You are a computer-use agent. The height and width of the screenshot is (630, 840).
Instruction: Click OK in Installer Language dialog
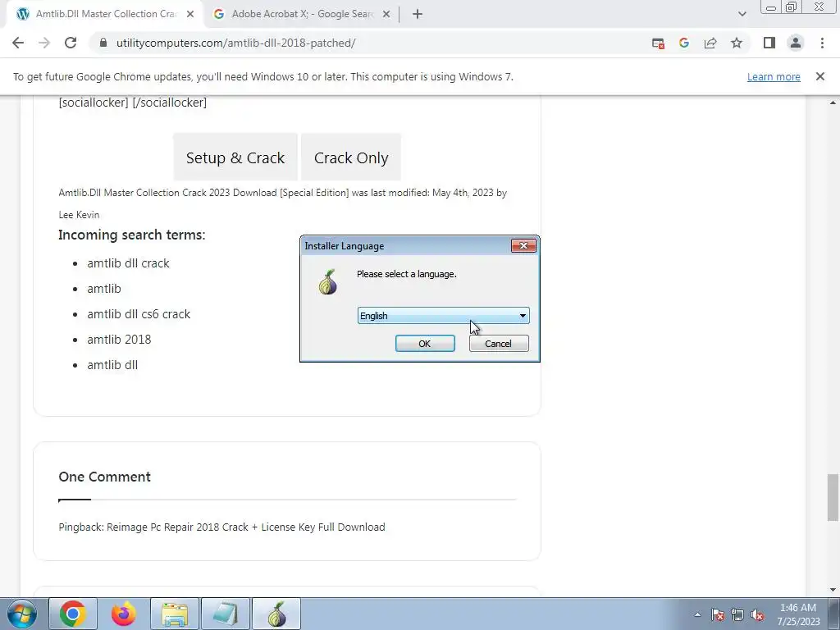tap(425, 344)
